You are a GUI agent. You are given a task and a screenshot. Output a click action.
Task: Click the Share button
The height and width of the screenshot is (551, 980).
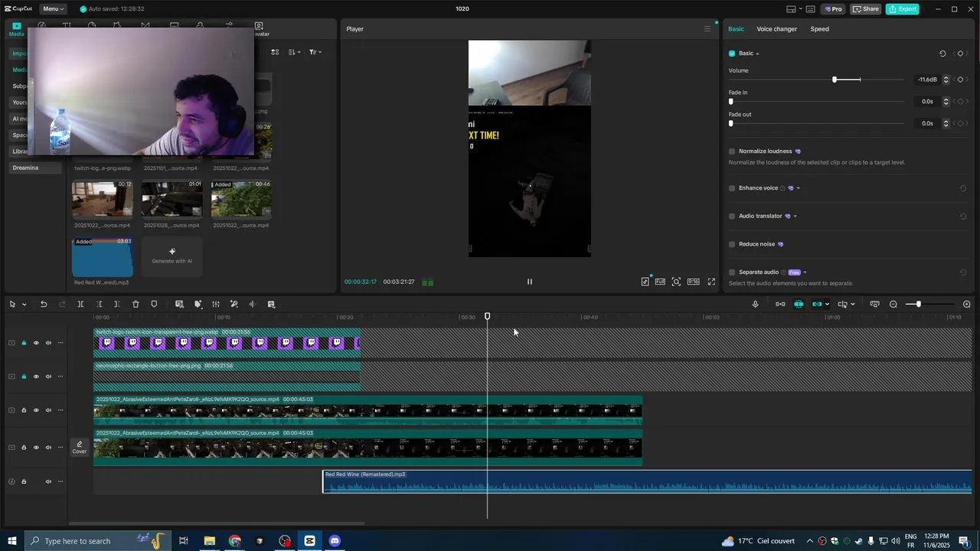point(866,9)
